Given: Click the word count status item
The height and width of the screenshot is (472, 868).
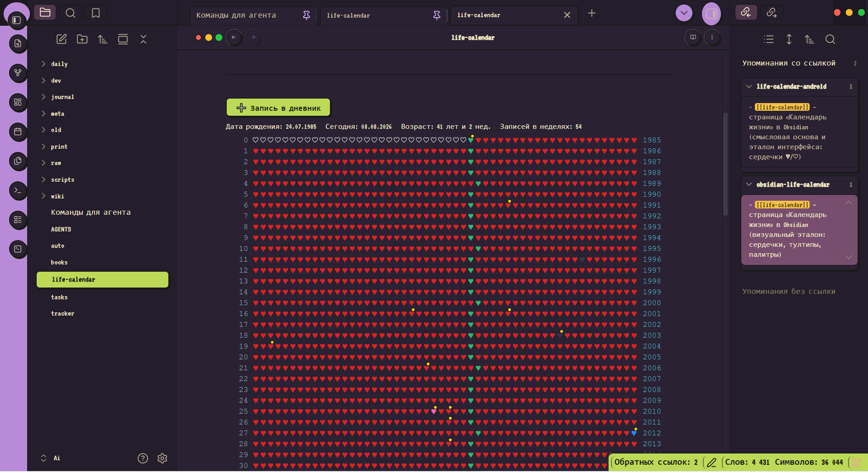Looking at the screenshot, I should tap(784, 462).
